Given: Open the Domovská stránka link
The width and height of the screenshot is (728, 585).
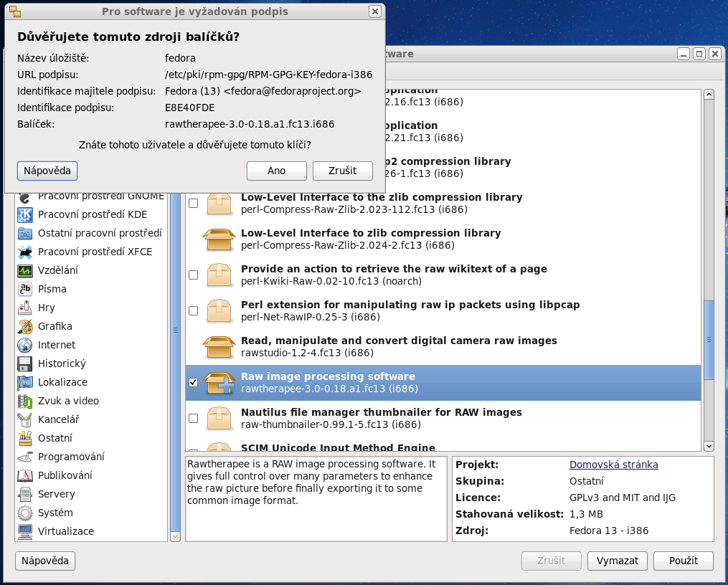Looking at the screenshot, I should click(613, 465).
